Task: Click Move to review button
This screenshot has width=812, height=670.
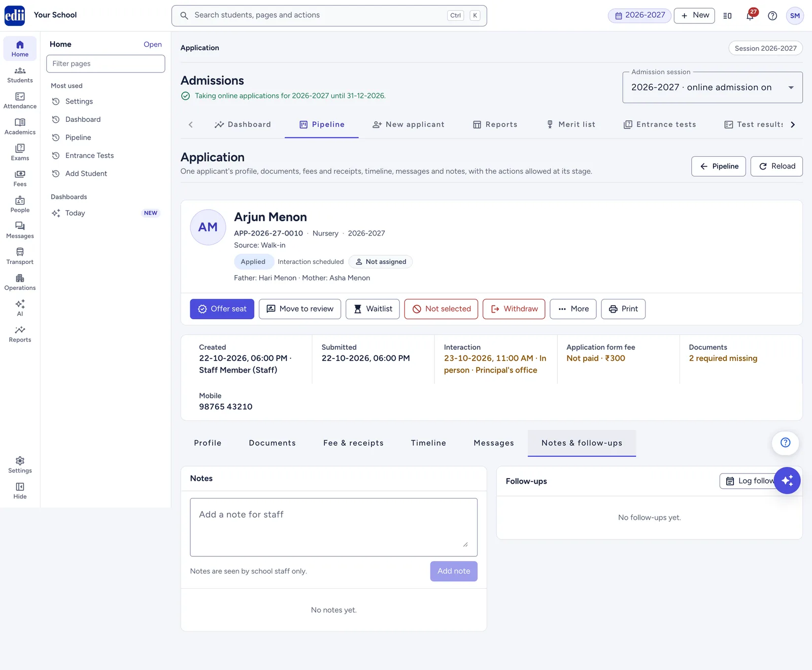Action: pyautogui.click(x=300, y=309)
